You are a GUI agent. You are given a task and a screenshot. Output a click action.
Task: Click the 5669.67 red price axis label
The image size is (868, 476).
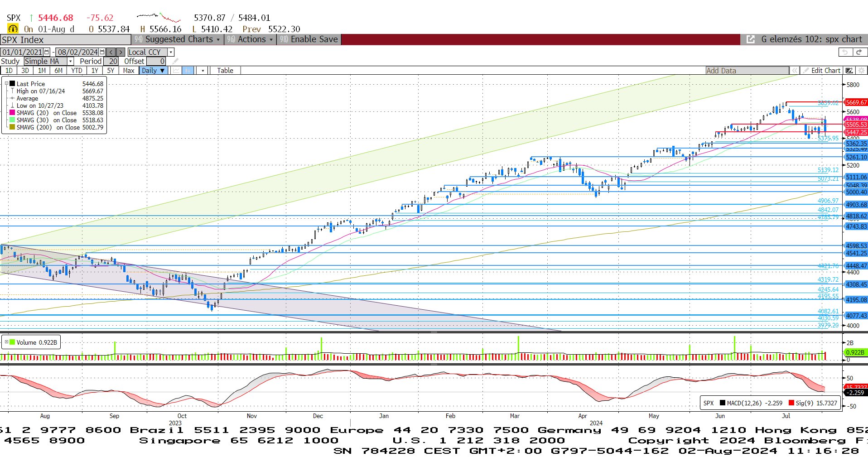tap(856, 102)
